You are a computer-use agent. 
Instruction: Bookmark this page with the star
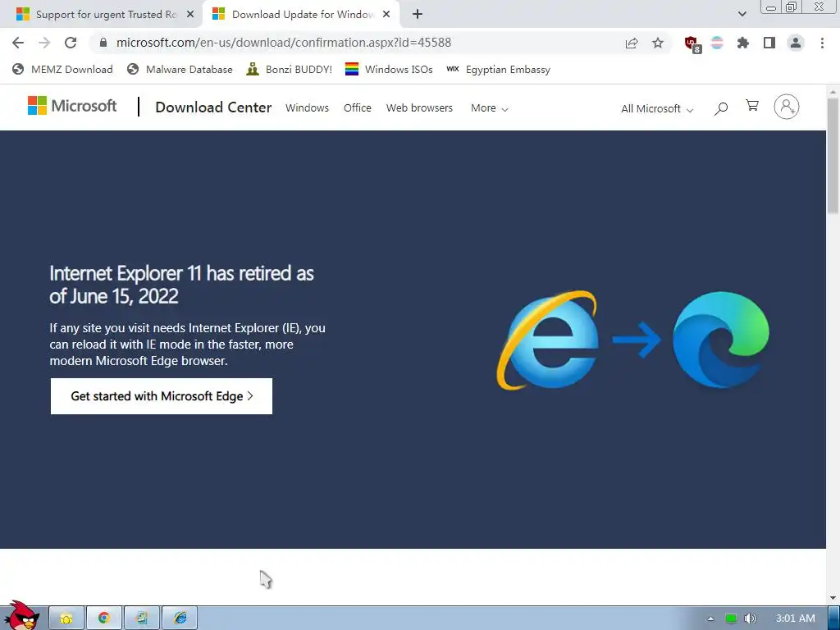(x=658, y=43)
